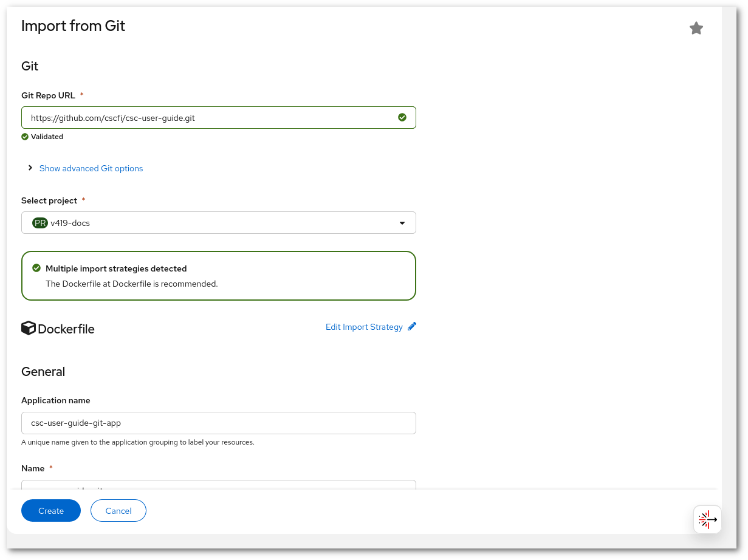Open the floating assistant icon at bottom right

point(707,520)
